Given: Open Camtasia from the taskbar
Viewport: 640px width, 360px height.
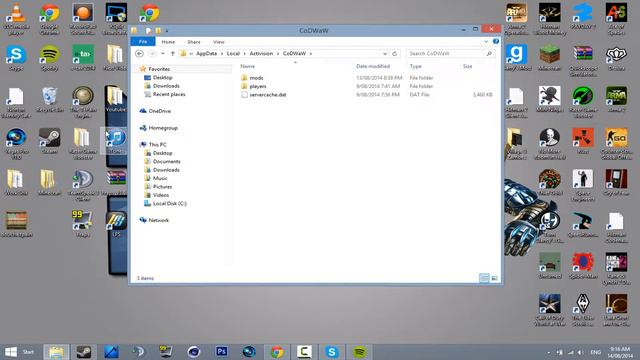Looking at the screenshot, I should 304,351.
